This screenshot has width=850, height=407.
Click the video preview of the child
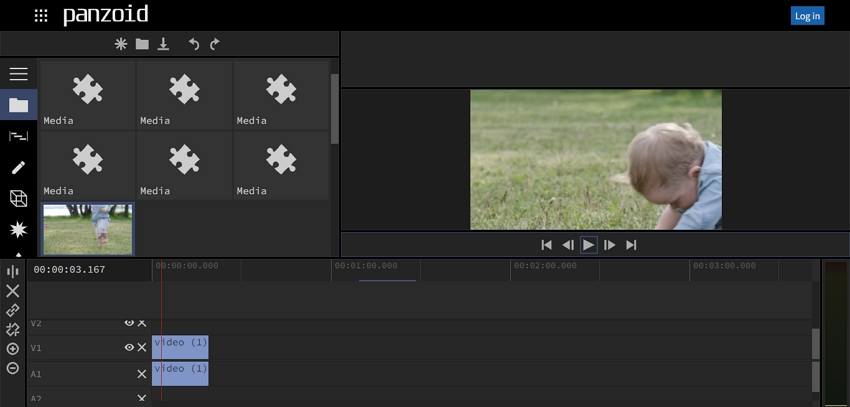pyautogui.click(x=596, y=159)
